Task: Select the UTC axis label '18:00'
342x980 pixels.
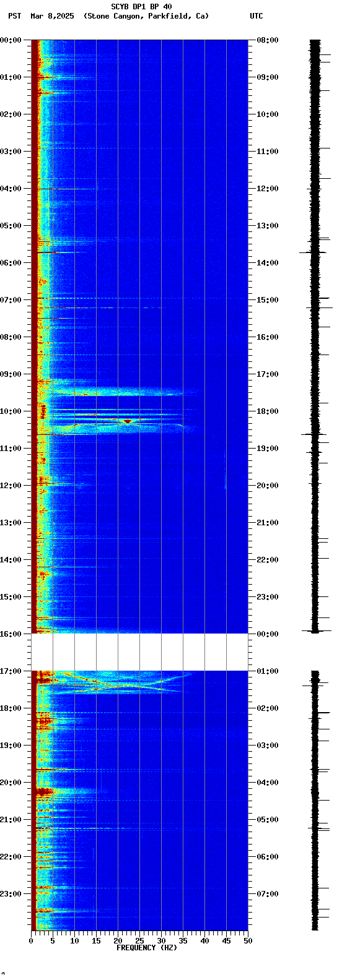Action: [268, 411]
